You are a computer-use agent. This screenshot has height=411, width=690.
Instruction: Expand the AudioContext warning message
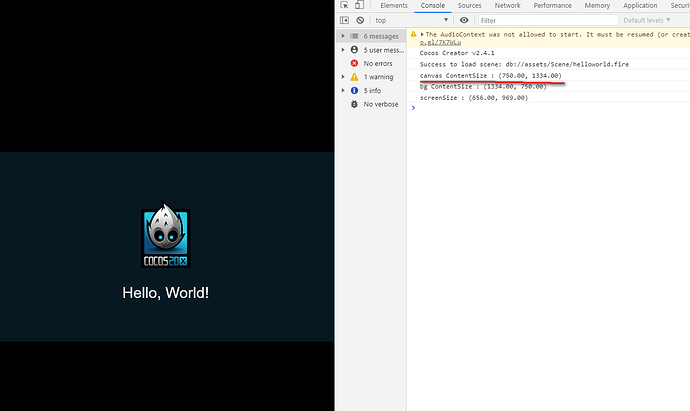pos(422,34)
